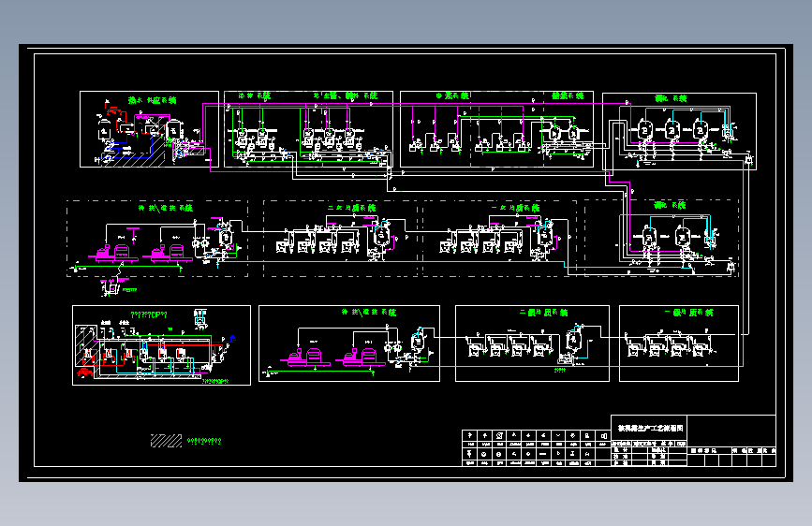This screenshot has width=812, height=526.
Task: Click the leftmost blending tank in the top-right system
Action: tap(644, 129)
